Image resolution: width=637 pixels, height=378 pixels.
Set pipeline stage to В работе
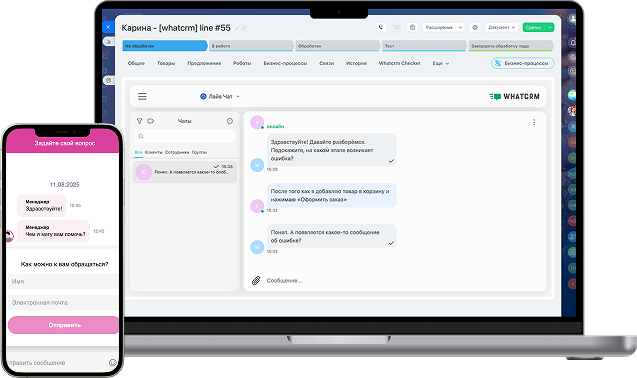[x=251, y=46]
